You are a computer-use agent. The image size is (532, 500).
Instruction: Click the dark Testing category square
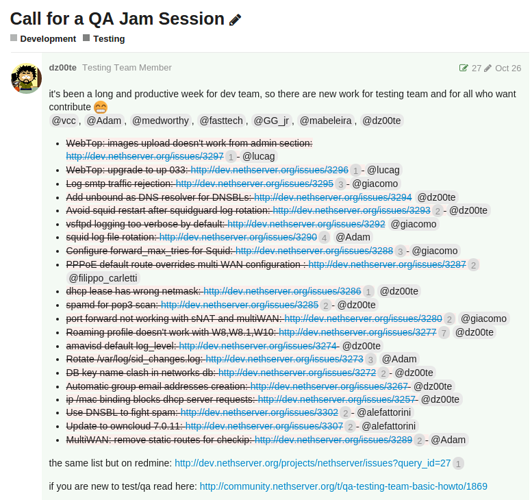coord(87,38)
